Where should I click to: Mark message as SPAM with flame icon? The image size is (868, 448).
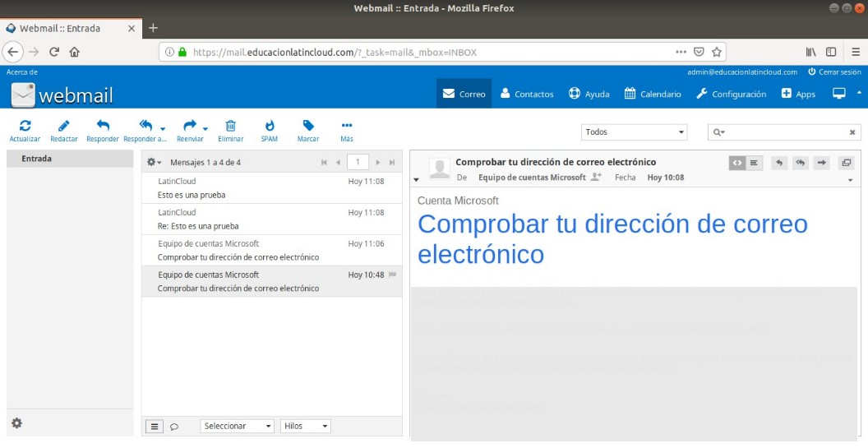pyautogui.click(x=270, y=126)
